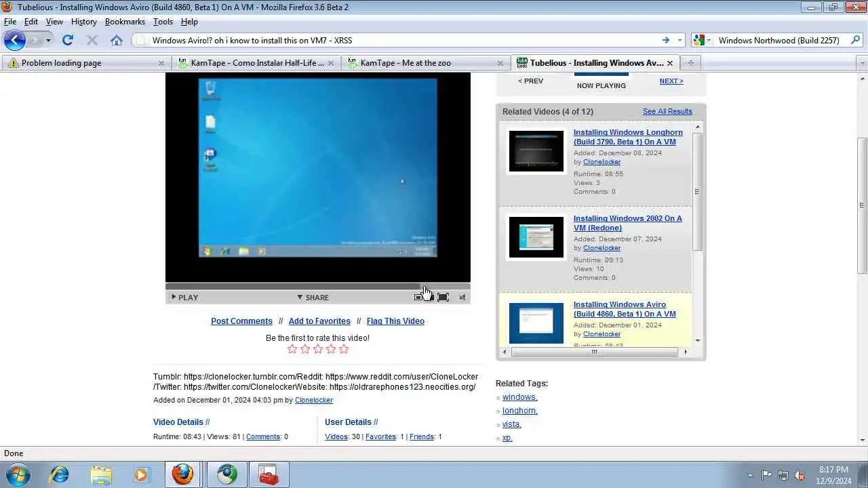
Task: Open the Windows Start menu
Action: 18,474
